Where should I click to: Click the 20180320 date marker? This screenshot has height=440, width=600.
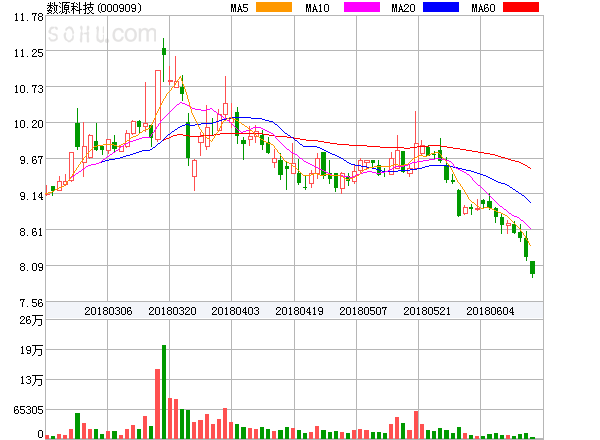click(171, 311)
